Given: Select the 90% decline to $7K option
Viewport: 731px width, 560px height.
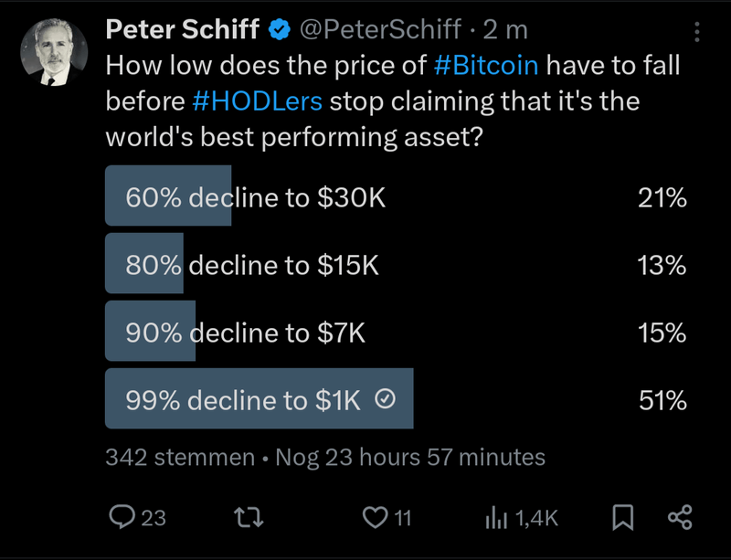Looking at the screenshot, I should pos(246,333).
